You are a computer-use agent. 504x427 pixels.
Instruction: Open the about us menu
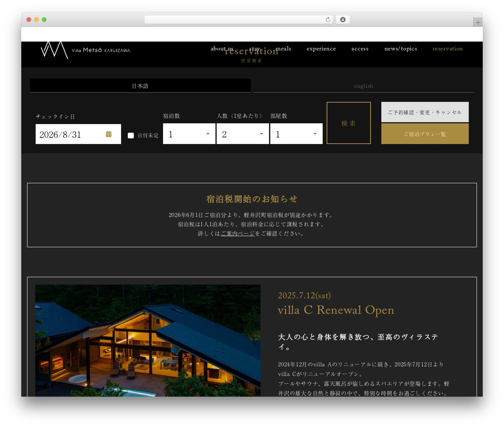pos(222,48)
